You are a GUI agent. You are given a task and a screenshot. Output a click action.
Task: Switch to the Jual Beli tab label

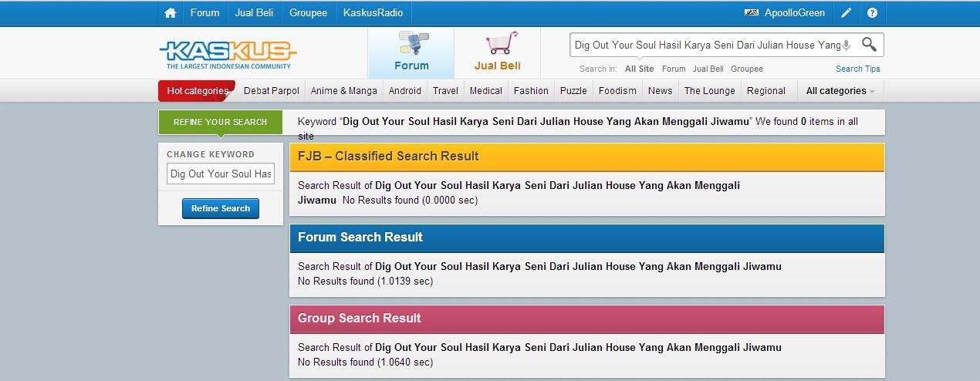click(498, 66)
